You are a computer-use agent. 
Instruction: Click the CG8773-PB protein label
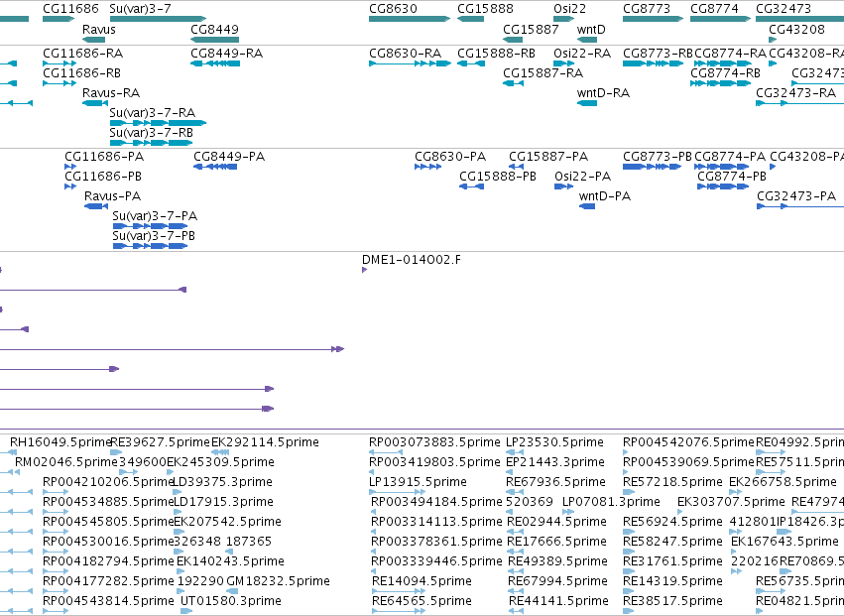[658, 157]
